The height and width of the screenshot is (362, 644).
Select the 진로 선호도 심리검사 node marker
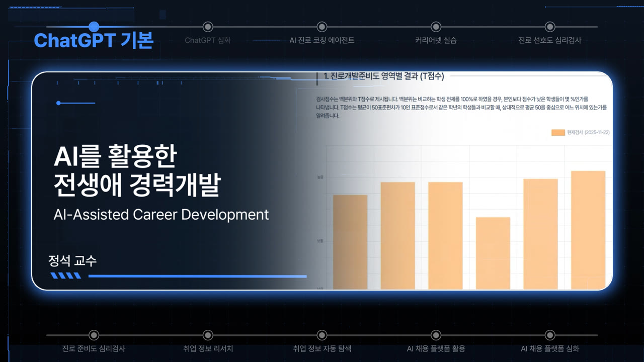[x=550, y=27]
